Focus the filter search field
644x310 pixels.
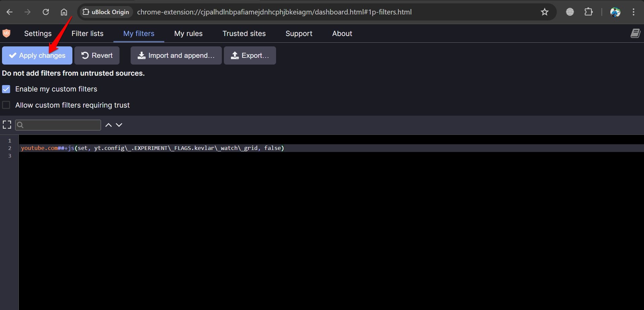click(x=58, y=125)
